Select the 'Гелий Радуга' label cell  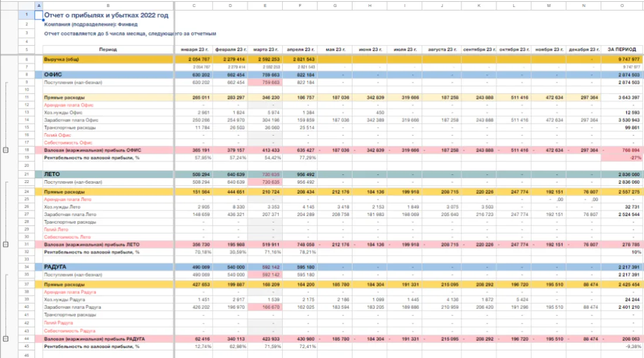pos(108,323)
